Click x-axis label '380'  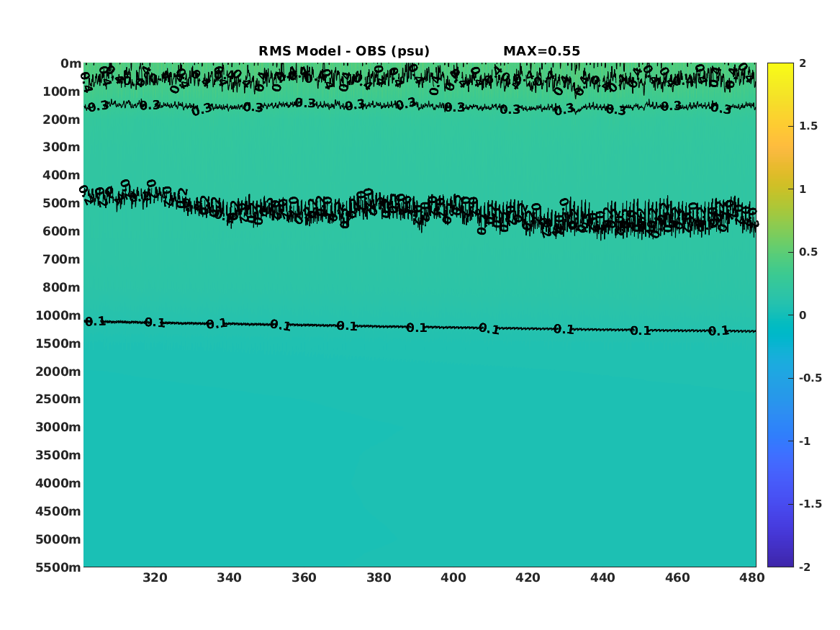(379, 578)
